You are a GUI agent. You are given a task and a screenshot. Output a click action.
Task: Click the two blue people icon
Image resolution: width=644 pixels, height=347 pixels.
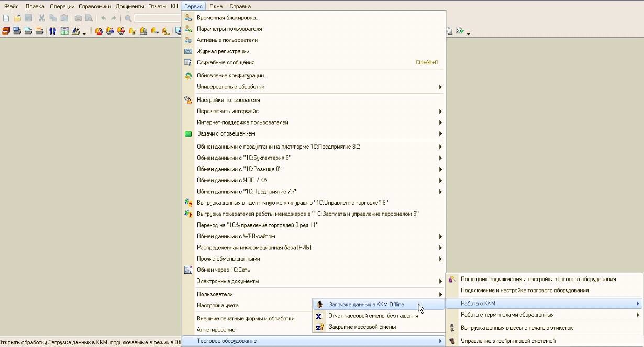coord(52,31)
